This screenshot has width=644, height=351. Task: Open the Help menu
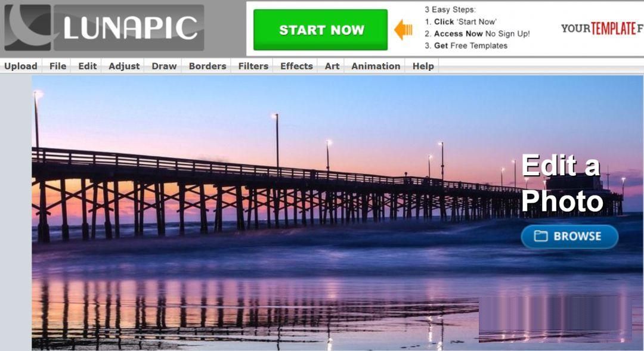click(x=423, y=66)
